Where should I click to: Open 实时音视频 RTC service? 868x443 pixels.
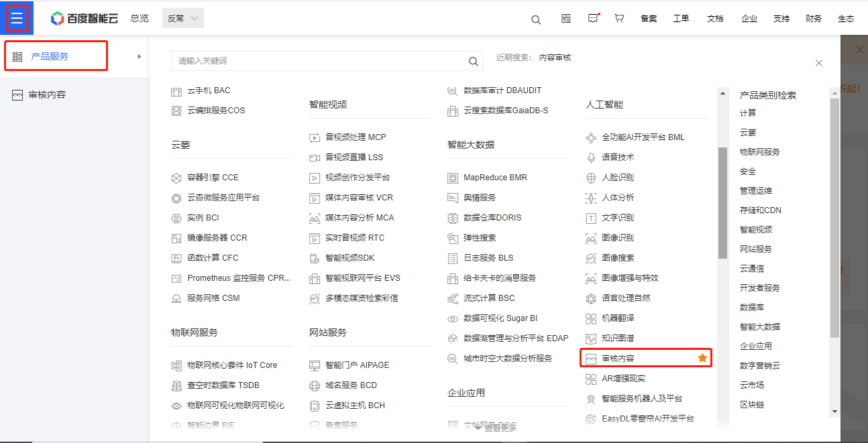355,238
